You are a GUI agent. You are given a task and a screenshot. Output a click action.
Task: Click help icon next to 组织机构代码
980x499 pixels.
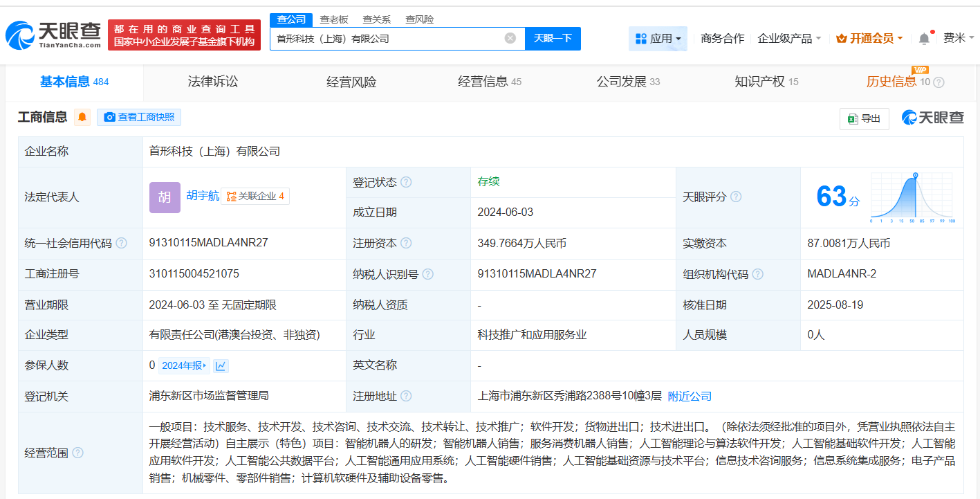pyautogui.click(x=758, y=274)
